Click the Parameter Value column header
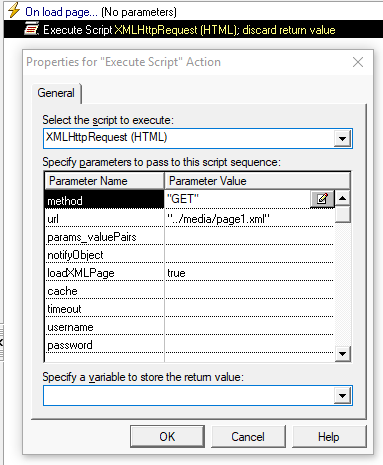This screenshot has width=383, height=465. (x=257, y=181)
